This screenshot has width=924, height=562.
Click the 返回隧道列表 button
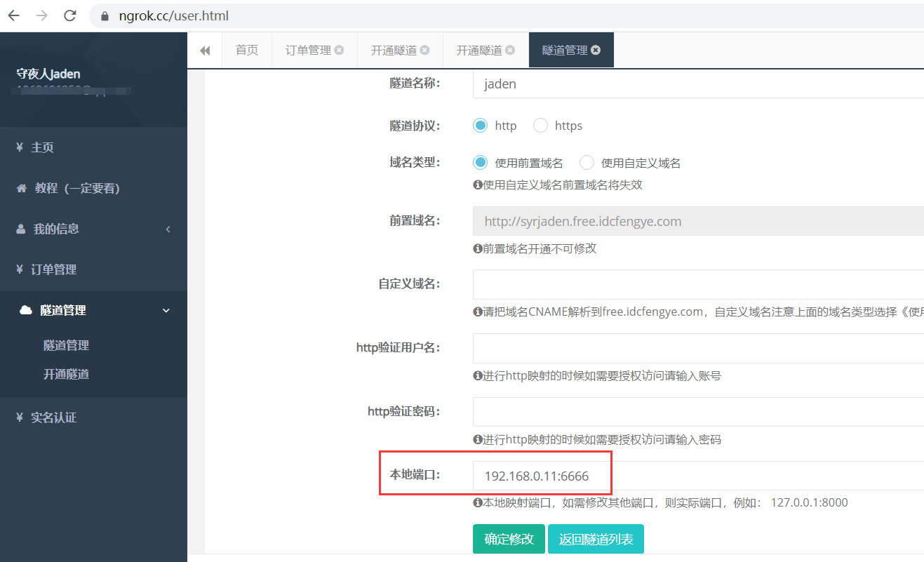pyautogui.click(x=596, y=539)
